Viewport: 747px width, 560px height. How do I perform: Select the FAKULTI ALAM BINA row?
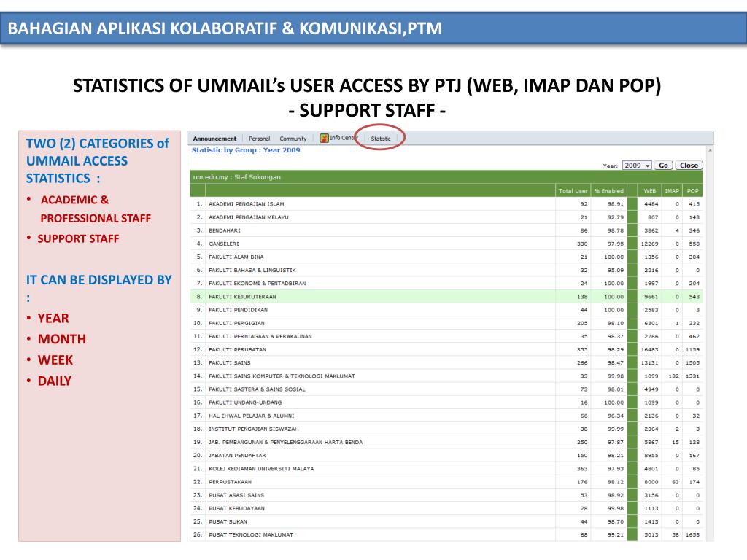[446, 257]
